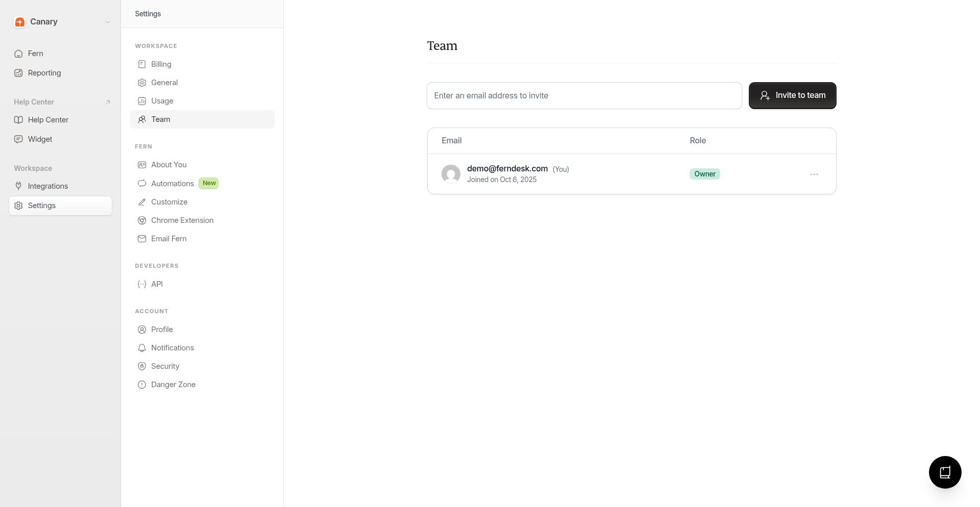Open the ellipsis menu for demo@ferndesk.com
Viewport: 980px width, 507px height.
814,174
